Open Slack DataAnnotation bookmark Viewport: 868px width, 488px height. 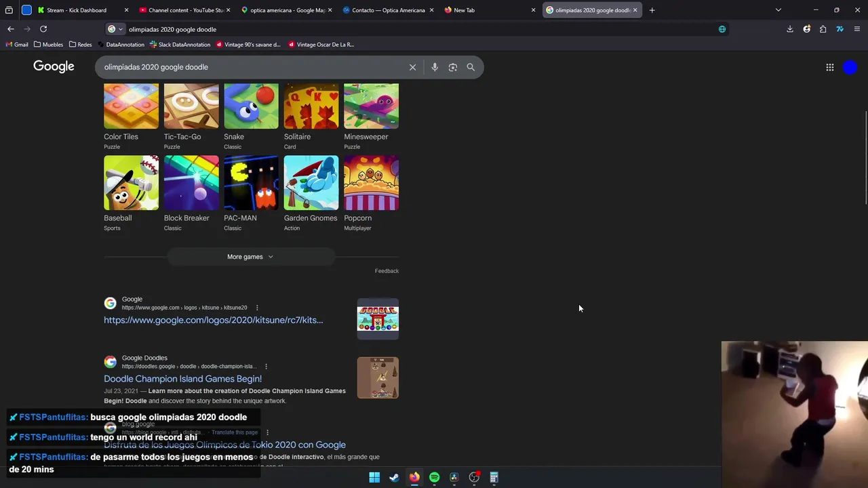click(180, 45)
